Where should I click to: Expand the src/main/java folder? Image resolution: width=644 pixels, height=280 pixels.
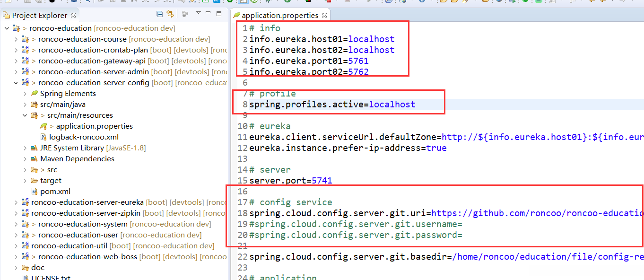click(x=25, y=105)
